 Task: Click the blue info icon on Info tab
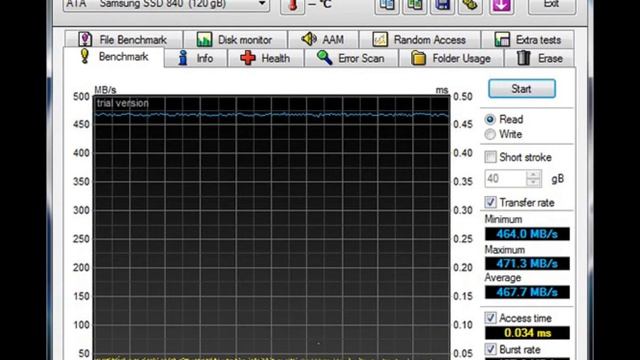click(183, 58)
